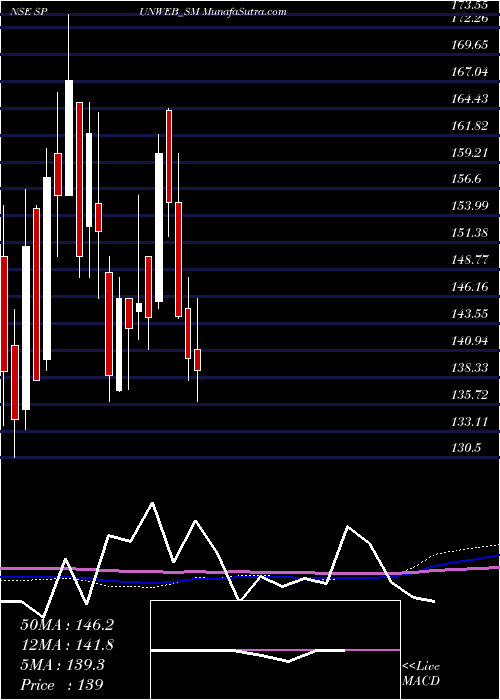
Task: Click the 133.11 price axis label
Action: click(470, 421)
